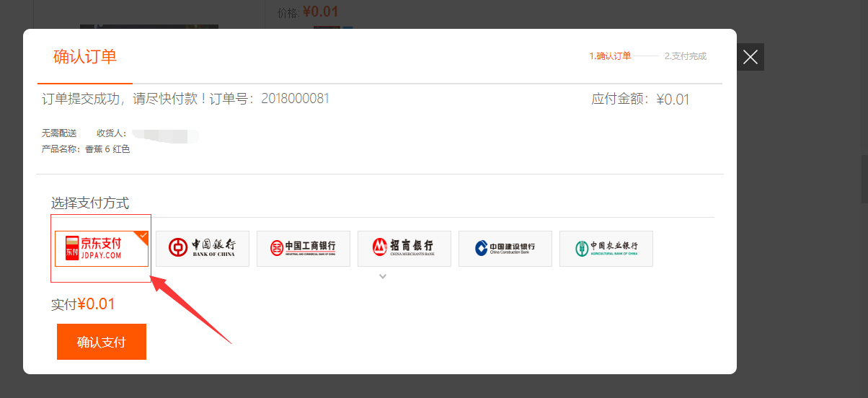Click the orange checkmark on JD Pay
Screen dimensions: 868x398
coord(143,235)
